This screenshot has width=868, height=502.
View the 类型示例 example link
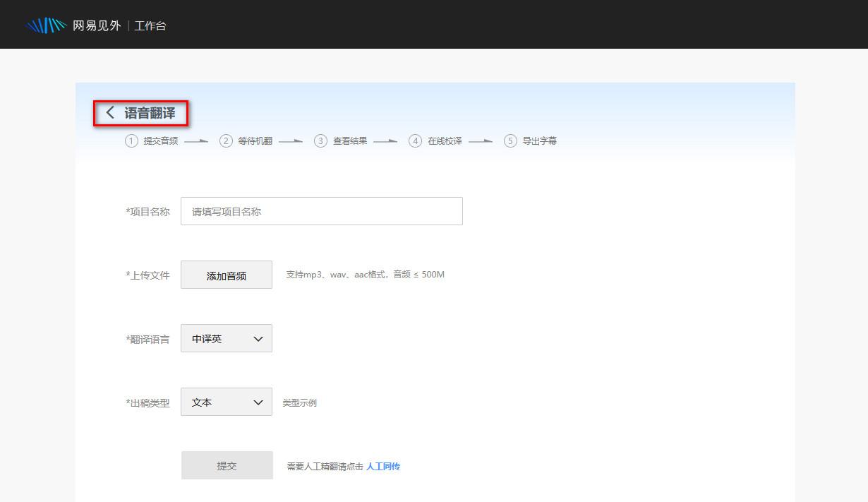300,402
